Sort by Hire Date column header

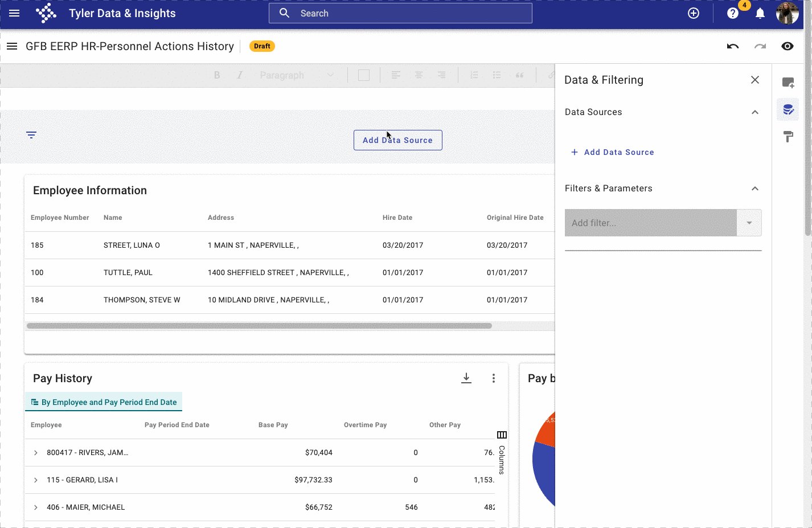pos(397,218)
